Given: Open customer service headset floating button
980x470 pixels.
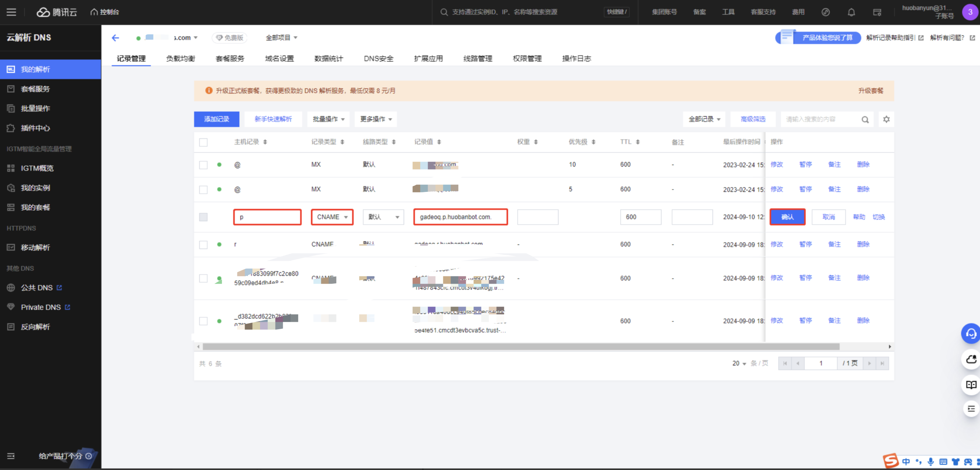Looking at the screenshot, I should (971, 334).
